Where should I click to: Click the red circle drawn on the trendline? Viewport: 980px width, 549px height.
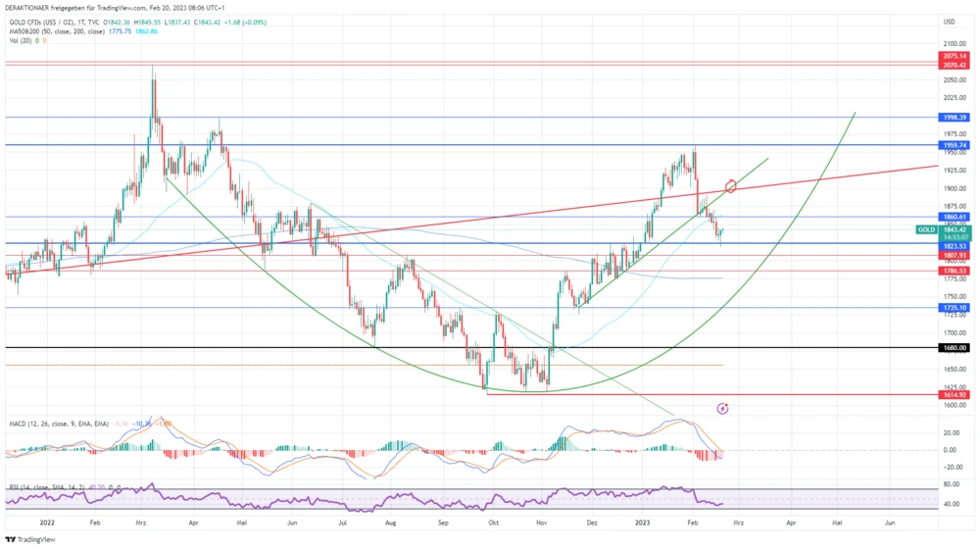pos(731,186)
